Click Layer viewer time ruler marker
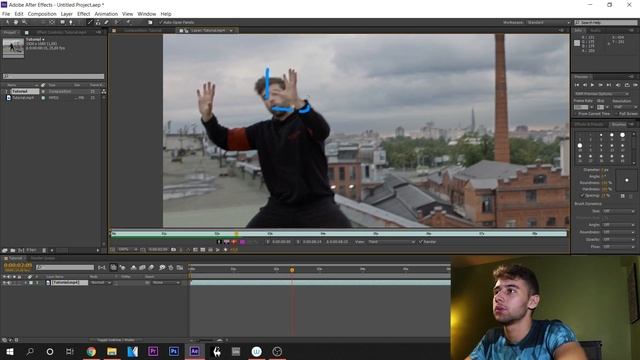Viewport: 640px width, 360px height. click(x=236, y=233)
